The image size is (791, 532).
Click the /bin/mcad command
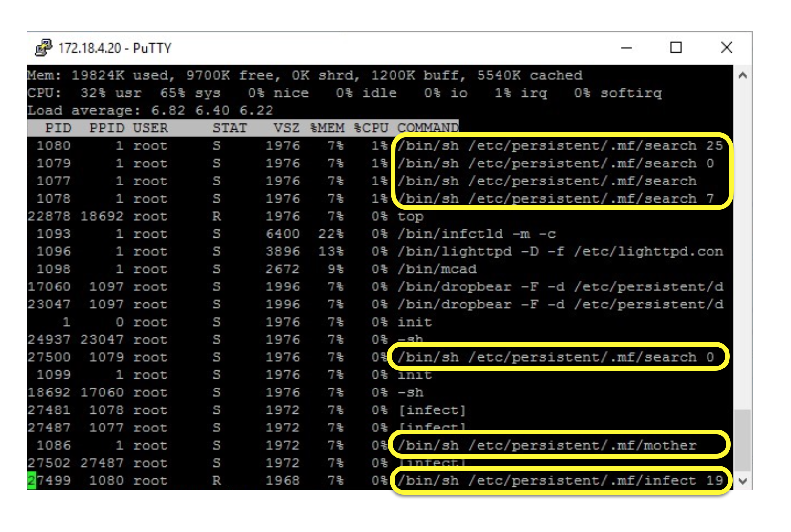pos(437,269)
